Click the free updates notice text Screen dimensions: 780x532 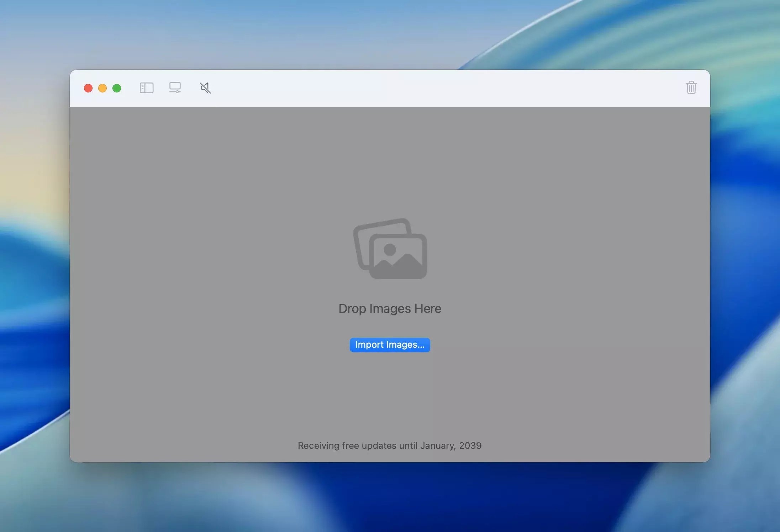(x=390, y=446)
